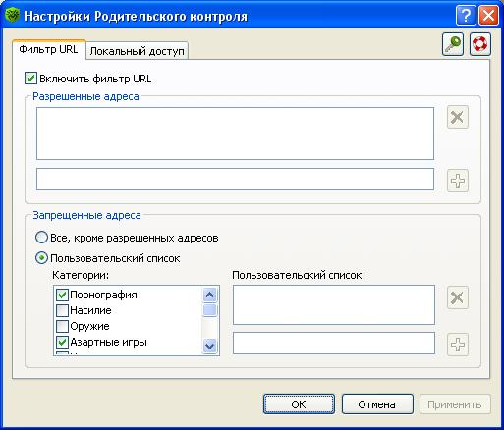The image size is (504, 430).
Task: Click the red lifebuoy help icon
Action: pyautogui.click(x=480, y=44)
